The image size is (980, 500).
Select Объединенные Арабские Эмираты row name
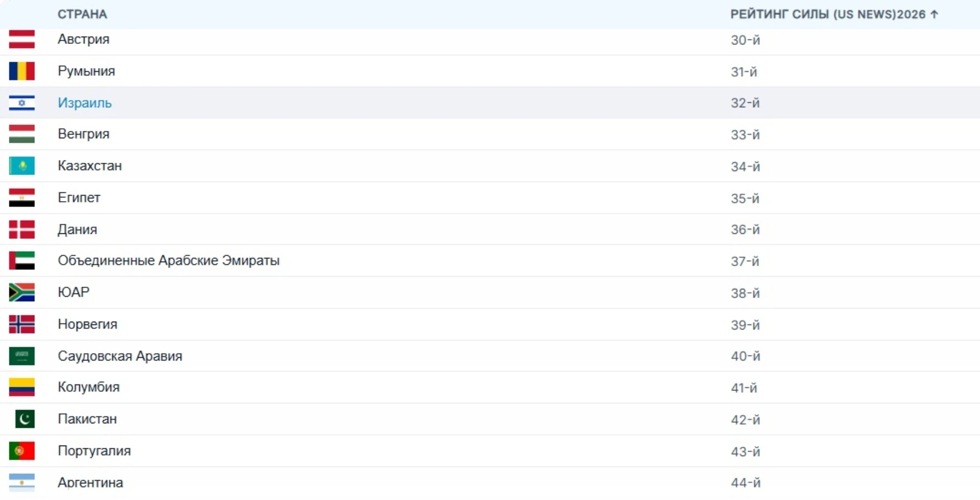(x=168, y=261)
